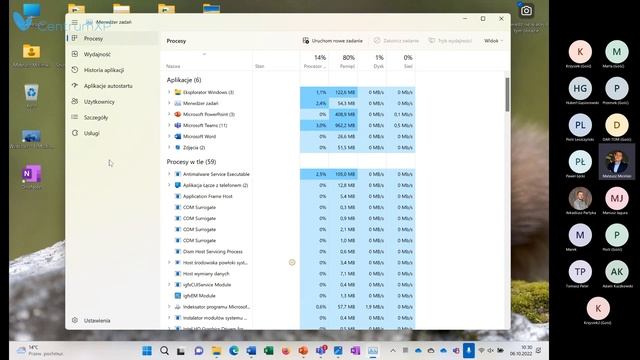640x360 pixels.
Task: Click the 962,2 MB memory cell for Teams
Action: tap(343, 125)
